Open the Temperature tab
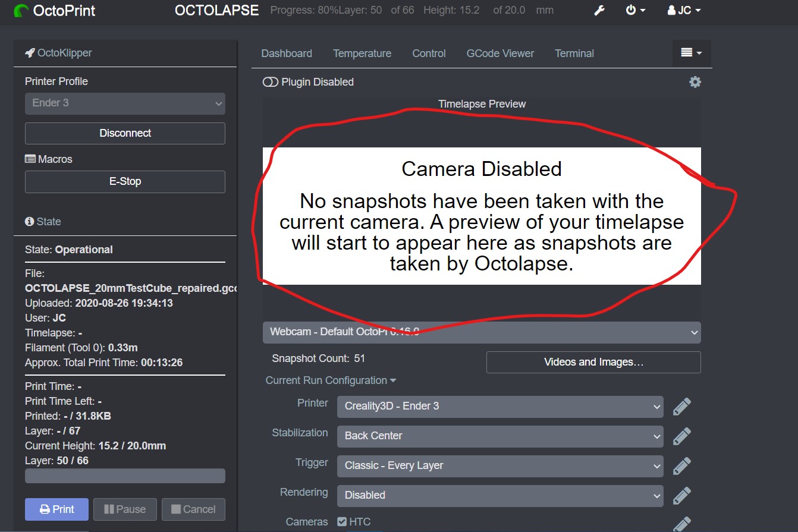This screenshot has height=532, width=798. click(x=362, y=53)
